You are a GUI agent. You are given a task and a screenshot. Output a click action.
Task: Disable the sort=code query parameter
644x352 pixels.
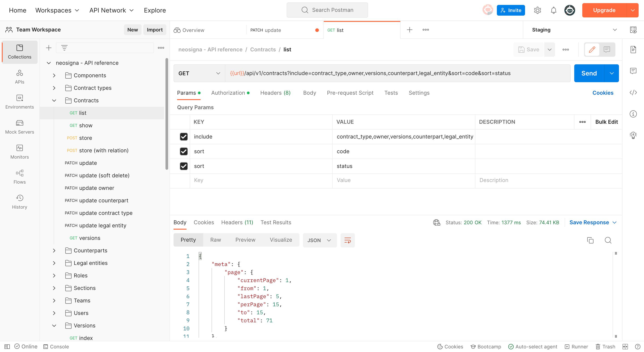click(184, 151)
